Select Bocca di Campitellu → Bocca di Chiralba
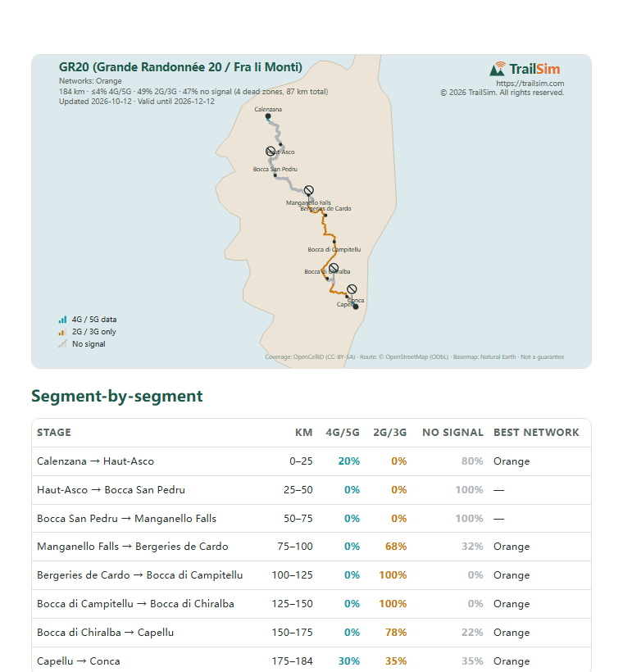 [311, 604]
